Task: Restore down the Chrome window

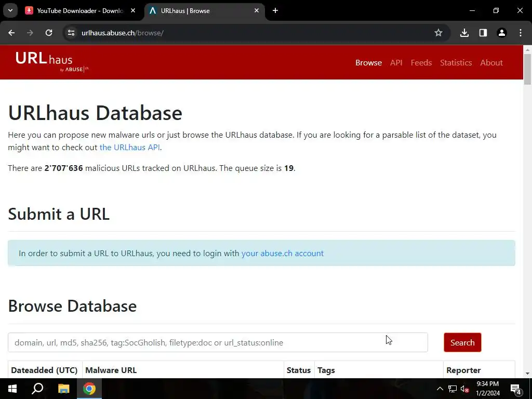Action: [x=496, y=10]
